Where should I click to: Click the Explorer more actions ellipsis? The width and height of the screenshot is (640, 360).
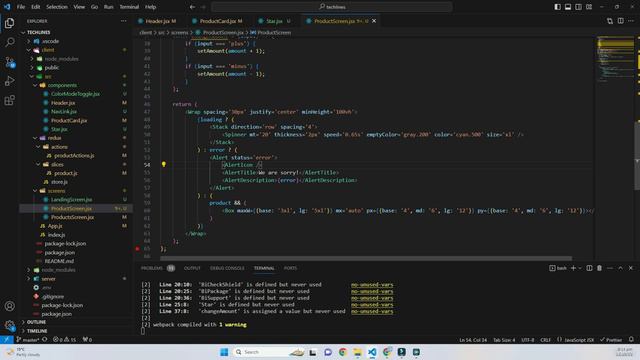[x=124, y=21]
